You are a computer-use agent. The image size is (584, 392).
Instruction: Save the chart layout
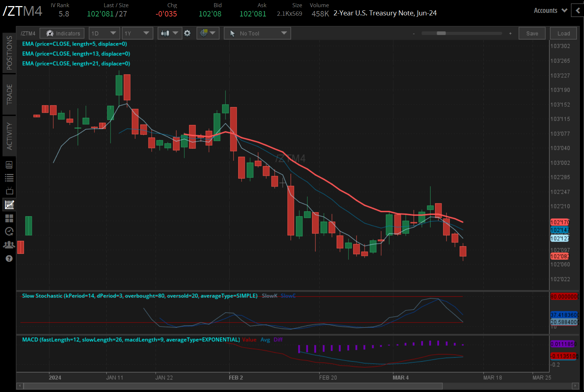coord(532,33)
